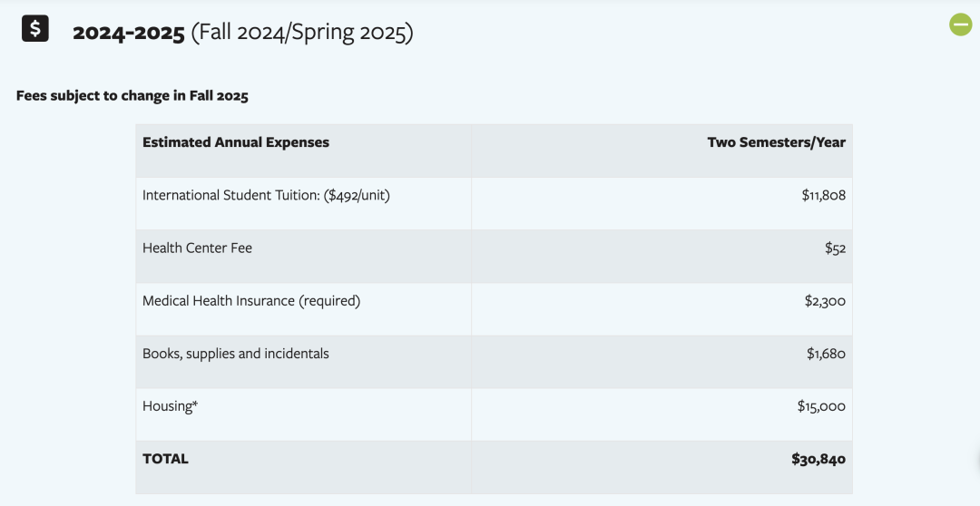Click the scroll handle at right edge
The image size is (980, 506).
[977, 461]
